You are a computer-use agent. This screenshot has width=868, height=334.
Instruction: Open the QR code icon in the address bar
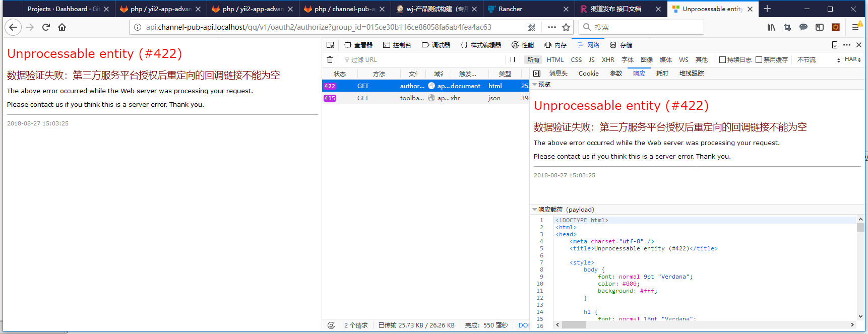click(x=531, y=27)
